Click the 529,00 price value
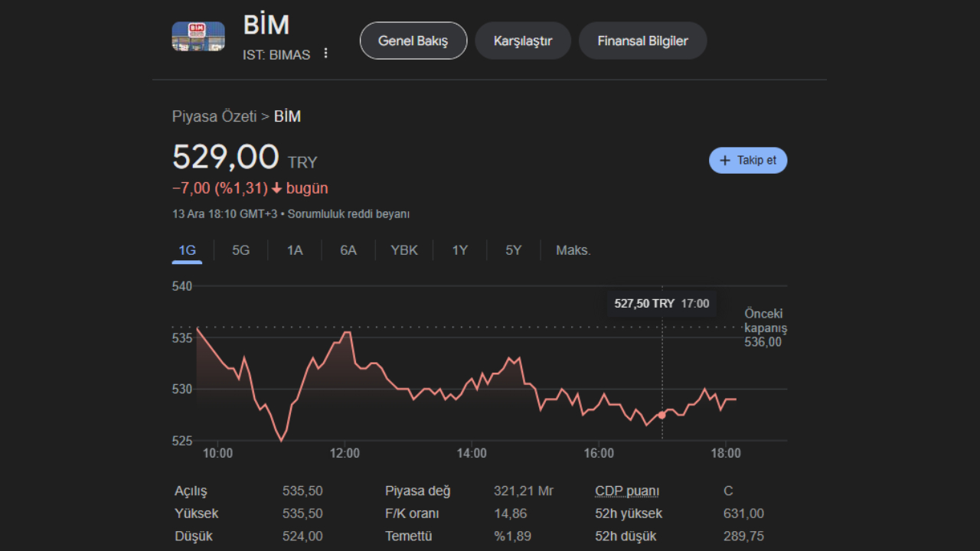The image size is (980, 551). pos(226,157)
